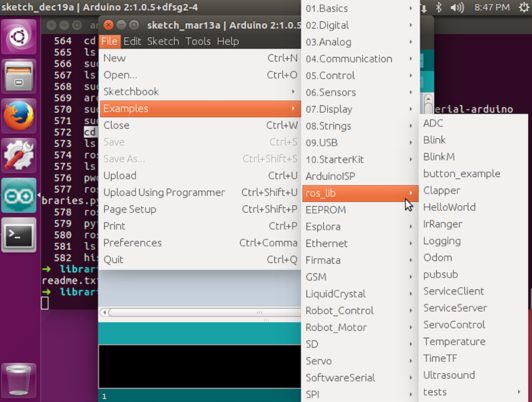Screen dimensions: 532x402
Task: Open Preferences
Action: pyautogui.click(x=200, y=243)
